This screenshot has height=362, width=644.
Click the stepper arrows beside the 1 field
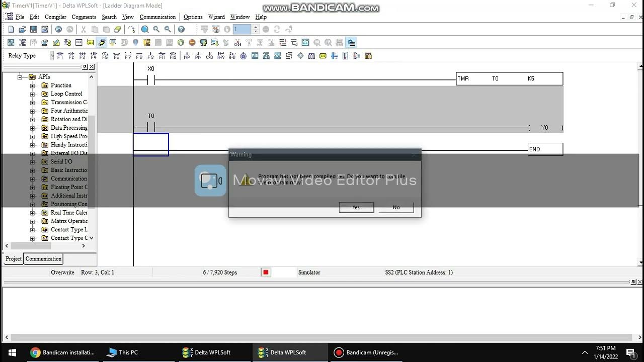point(255,30)
